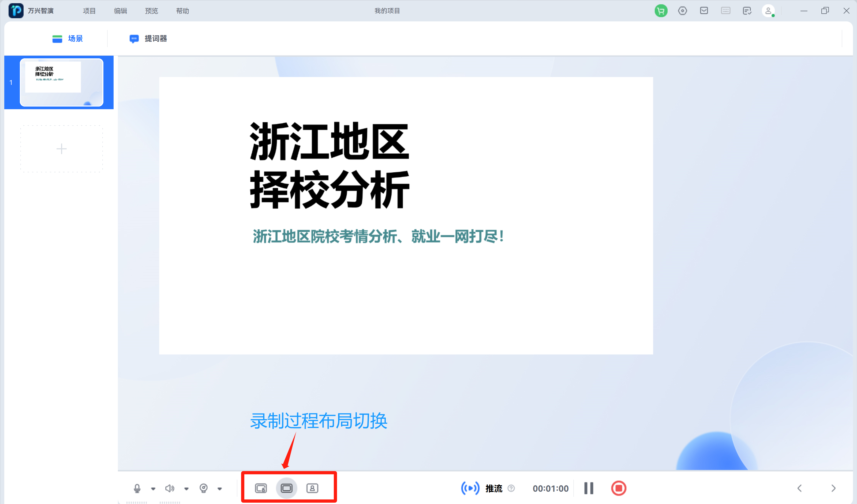This screenshot has width=857, height=504.
Task: Switch to the 提词器 teleprompter tab
Action: click(x=148, y=38)
